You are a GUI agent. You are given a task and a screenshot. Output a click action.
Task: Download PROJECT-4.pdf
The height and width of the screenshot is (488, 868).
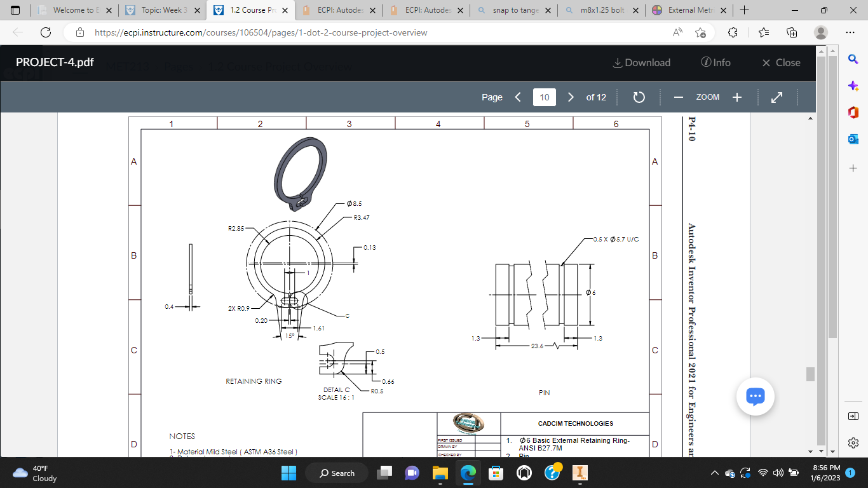[641, 62]
